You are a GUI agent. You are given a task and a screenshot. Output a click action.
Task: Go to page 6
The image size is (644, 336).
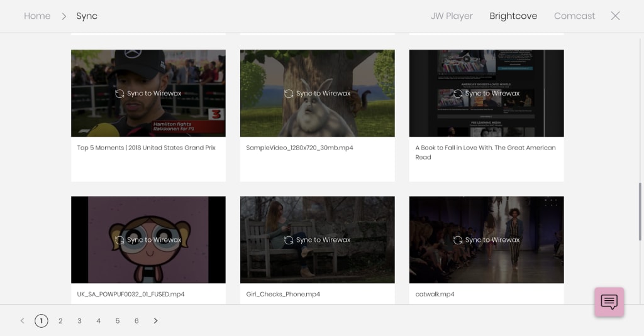136,321
